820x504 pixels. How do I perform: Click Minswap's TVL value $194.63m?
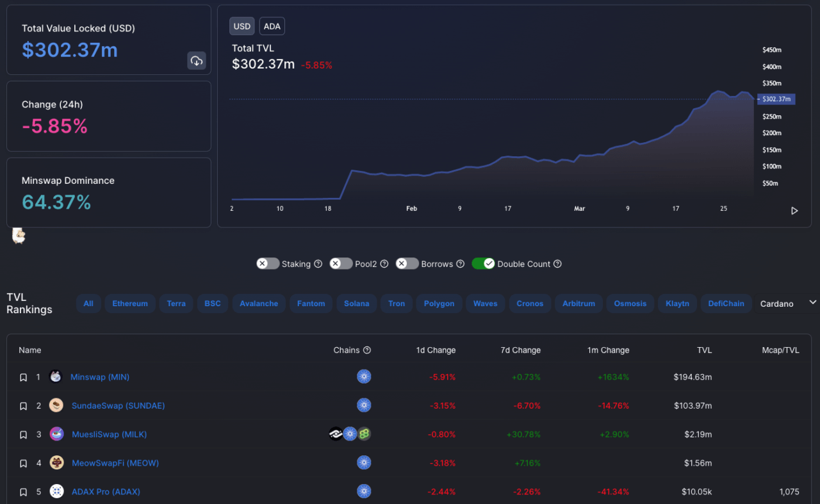coord(693,377)
